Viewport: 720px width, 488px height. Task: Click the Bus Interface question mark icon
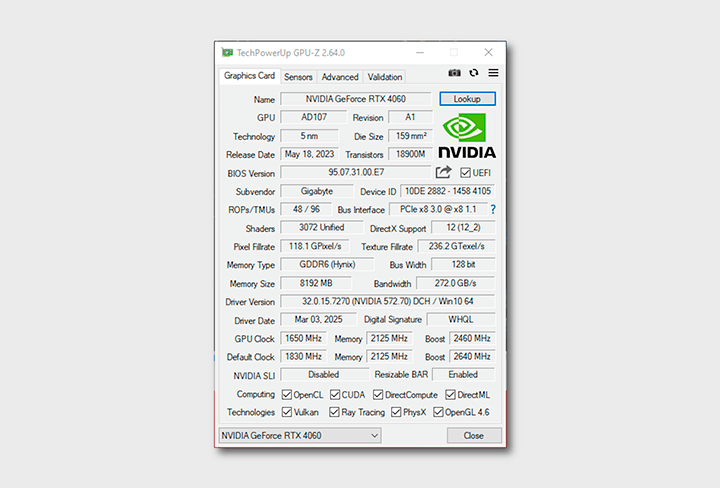(493, 210)
